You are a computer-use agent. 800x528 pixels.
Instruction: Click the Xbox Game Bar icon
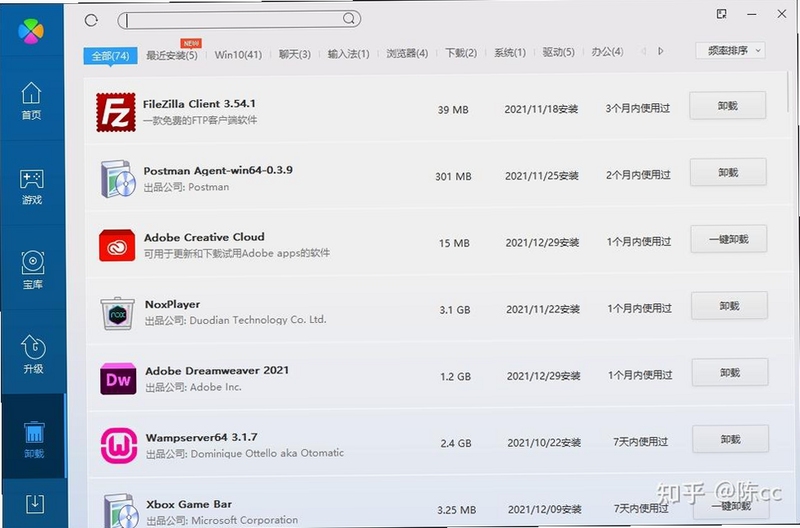[x=121, y=510]
